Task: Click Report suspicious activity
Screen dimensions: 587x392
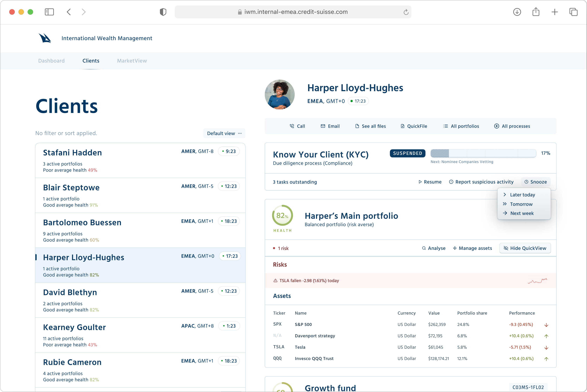Action: (x=481, y=182)
